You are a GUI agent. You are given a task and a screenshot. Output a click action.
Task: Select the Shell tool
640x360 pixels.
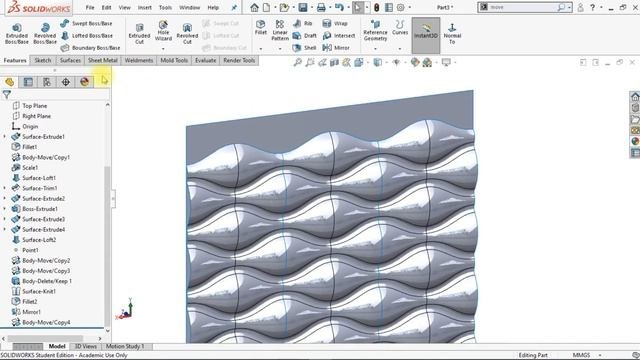pos(304,48)
